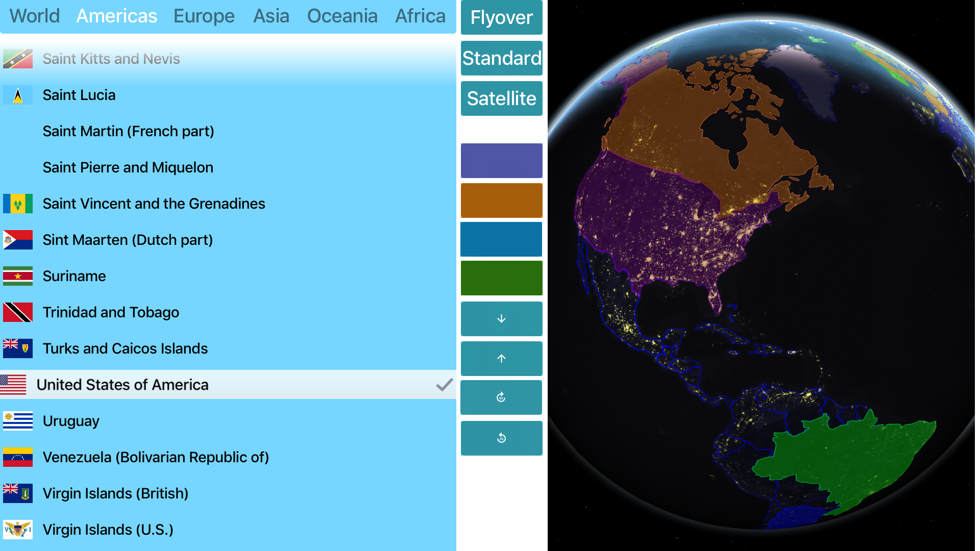Click the Saint Lucia flag icon
The image size is (980, 551).
18,95
